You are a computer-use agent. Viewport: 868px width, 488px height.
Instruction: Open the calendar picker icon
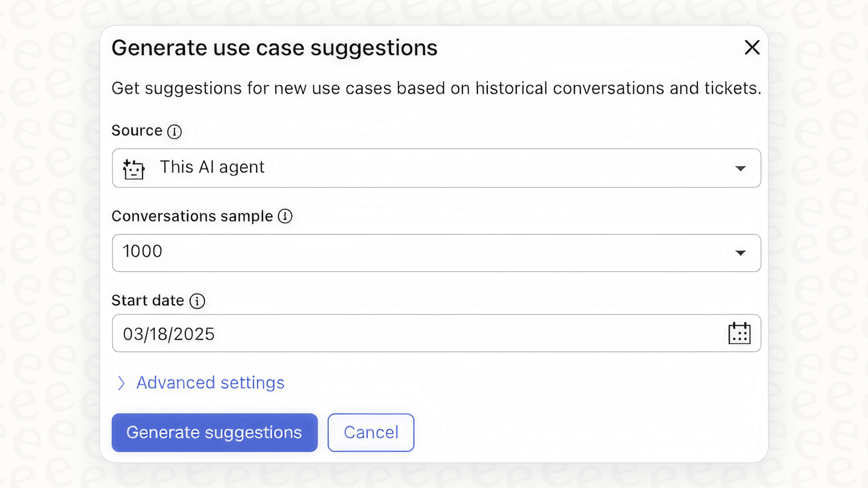[x=739, y=334]
